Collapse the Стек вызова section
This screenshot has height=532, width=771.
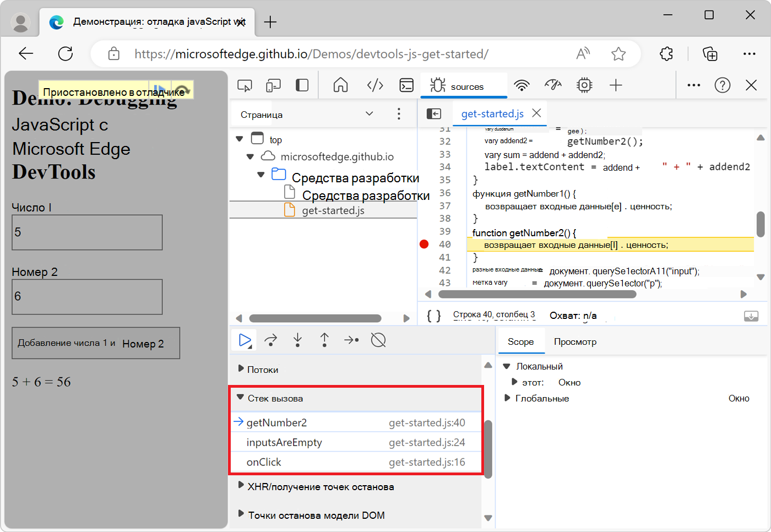tap(241, 398)
